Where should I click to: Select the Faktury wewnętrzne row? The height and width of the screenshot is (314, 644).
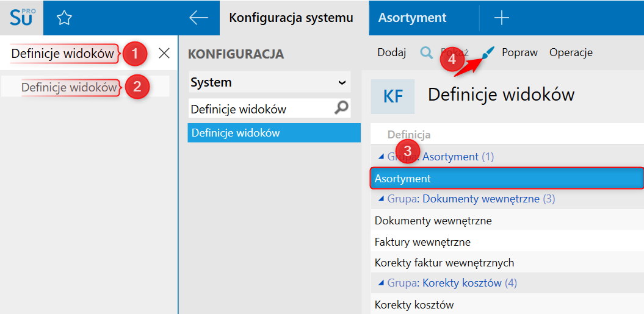tap(422, 242)
